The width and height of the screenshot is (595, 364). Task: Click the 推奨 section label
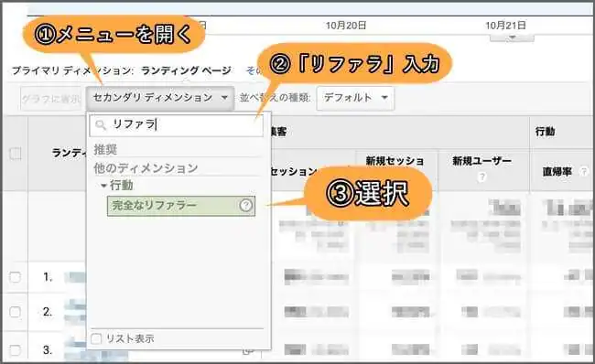pyautogui.click(x=105, y=149)
